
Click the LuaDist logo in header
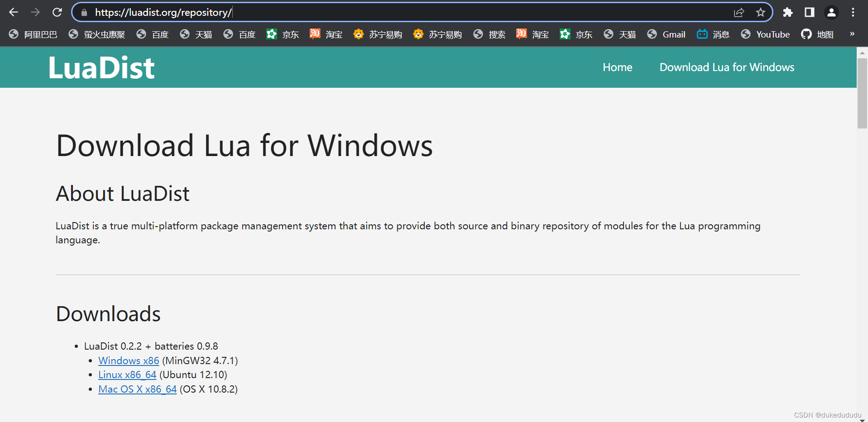click(101, 68)
